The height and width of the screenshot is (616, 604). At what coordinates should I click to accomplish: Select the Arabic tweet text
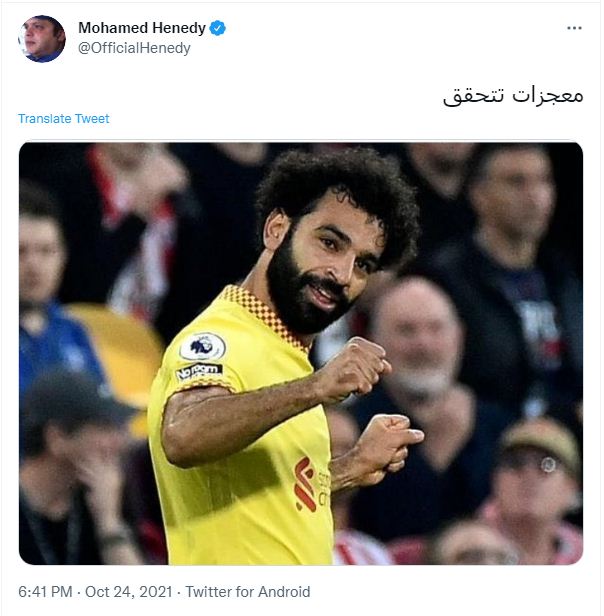[x=513, y=96]
